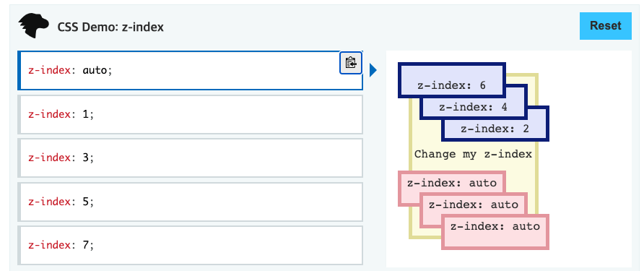Click the red z-index property in the 3 example
The height and width of the screenshot is (271, 644).
[49, 158]
